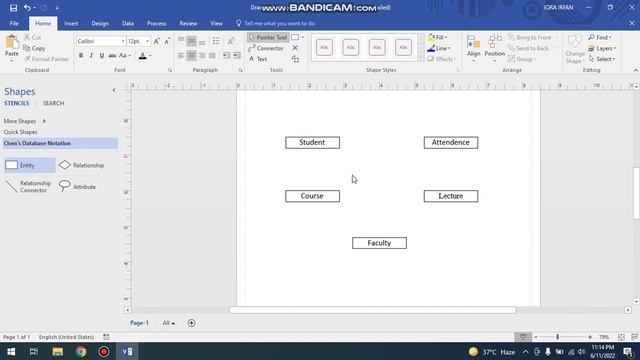Open the Line dropdown
The width and height of the screenshot is (640, 360).
click(438, 48)
